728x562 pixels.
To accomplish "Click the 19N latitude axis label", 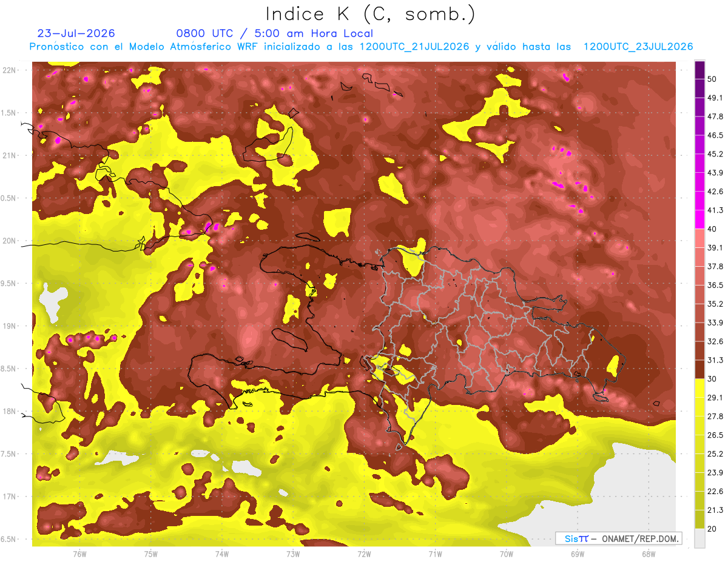I will coord(9,326).
